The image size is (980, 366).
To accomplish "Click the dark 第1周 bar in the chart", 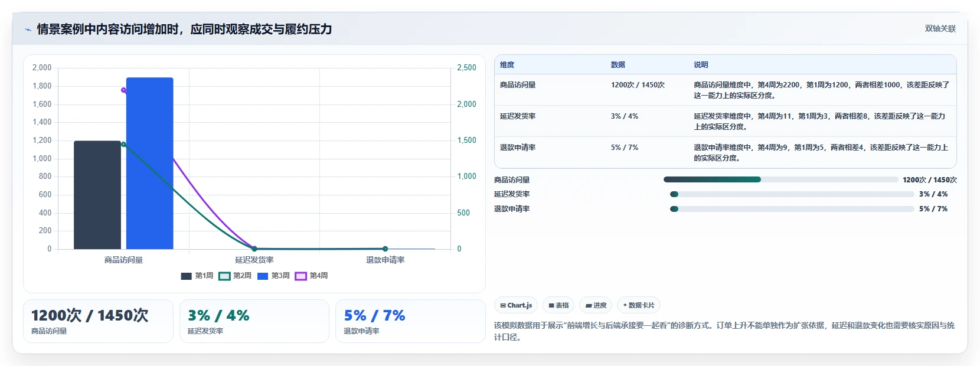I will coord(97,195).
